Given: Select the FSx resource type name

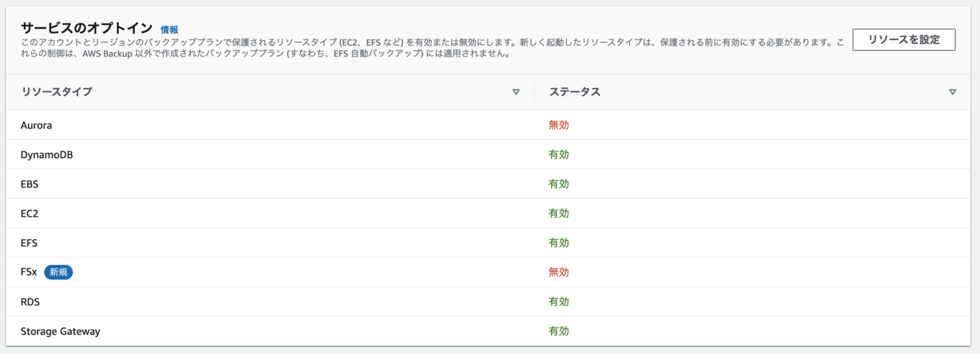Looking at the screenshot, I should coord(29,272).
